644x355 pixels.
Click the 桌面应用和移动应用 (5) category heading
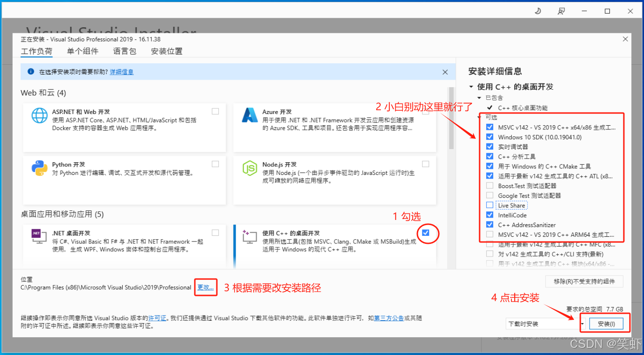coord(62,214)
